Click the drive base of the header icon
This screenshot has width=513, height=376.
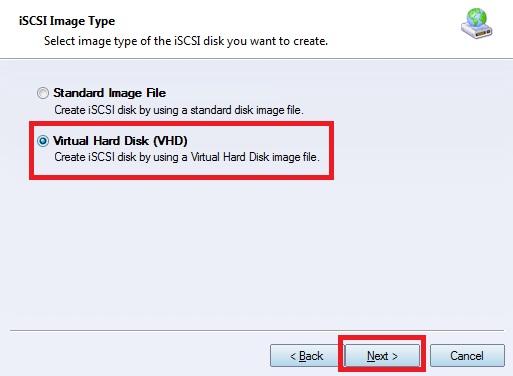[x=477, y=32]
